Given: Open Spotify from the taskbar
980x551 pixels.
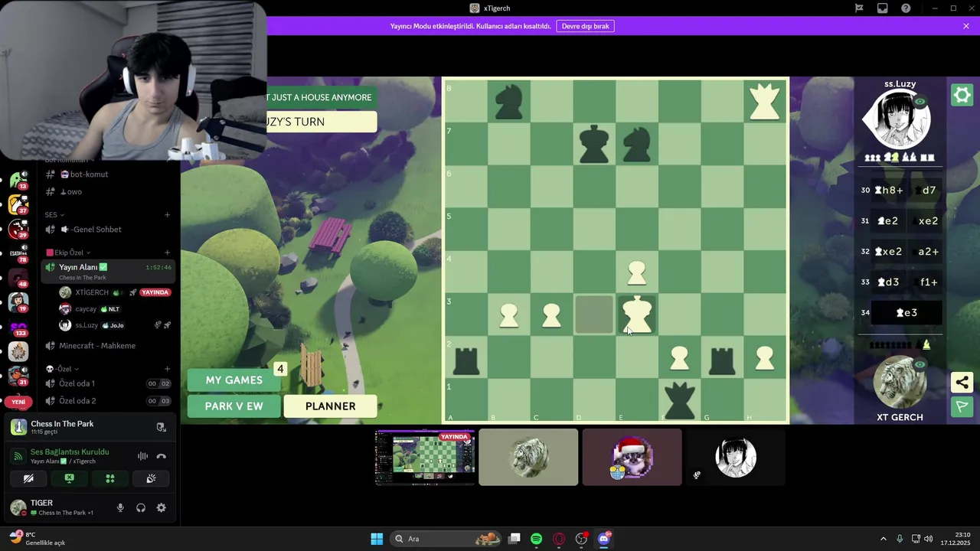Looking at the screenshot, I should point(536,539).
